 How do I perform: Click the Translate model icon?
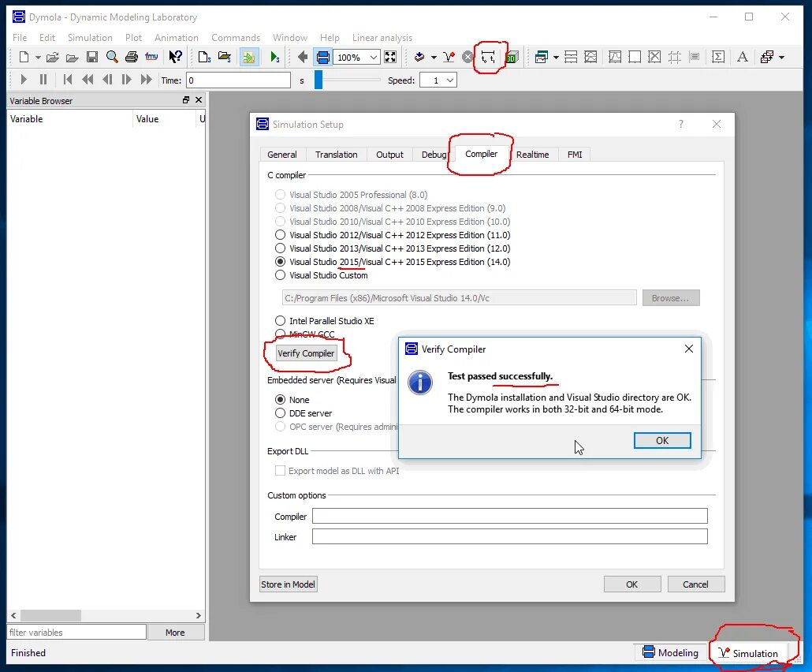tap(419, 57)
